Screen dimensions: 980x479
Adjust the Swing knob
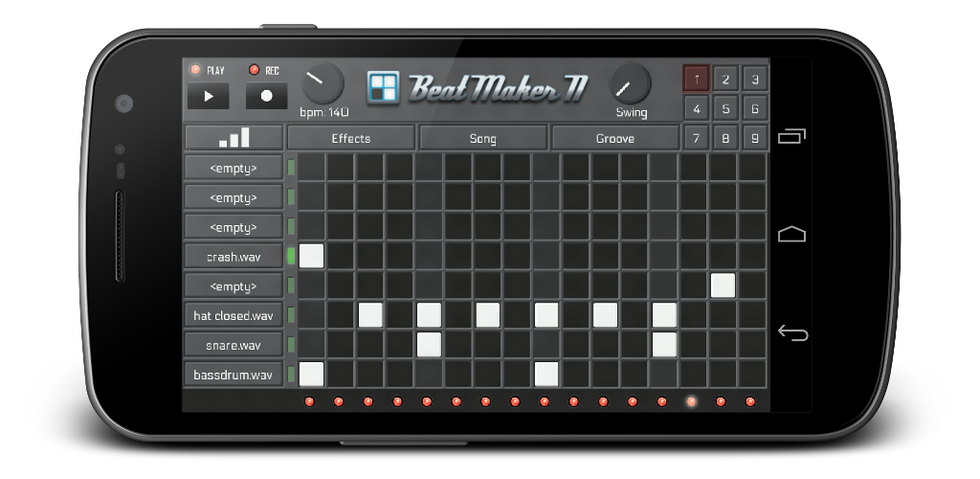coord(630,82)
